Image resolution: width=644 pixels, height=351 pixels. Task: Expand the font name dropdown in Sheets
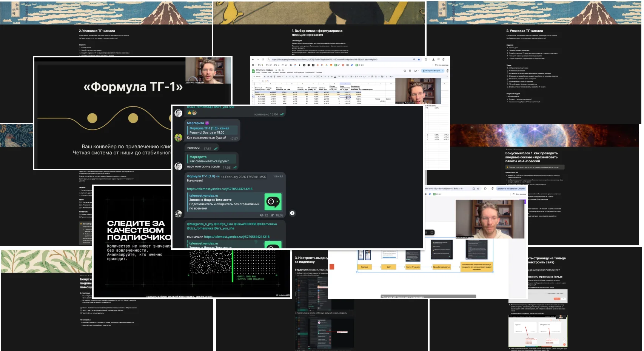307,77
